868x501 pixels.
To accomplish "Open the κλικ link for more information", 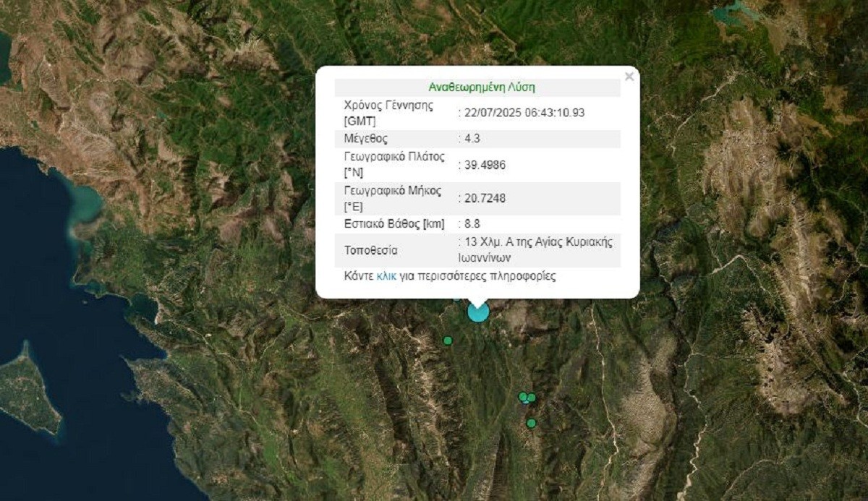I will 386,276.
